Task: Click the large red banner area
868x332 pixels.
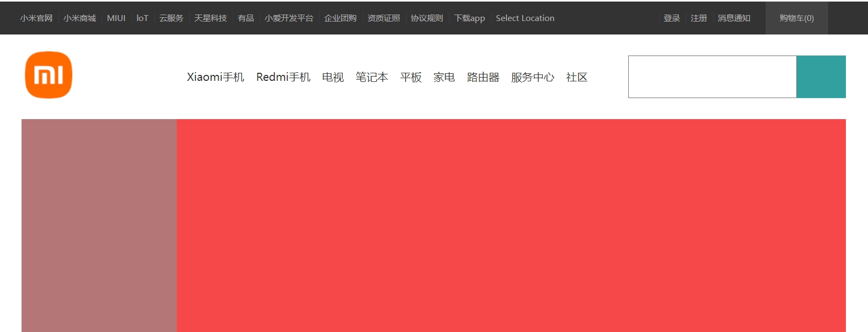Action: point(511,225)
